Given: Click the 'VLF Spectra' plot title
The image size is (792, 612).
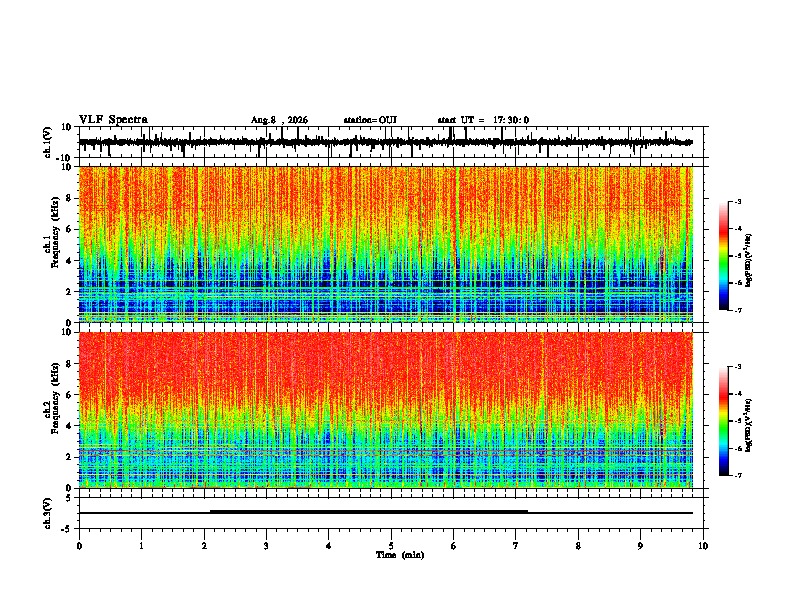Looking at the screenshot, I should (x=113, y=120).
